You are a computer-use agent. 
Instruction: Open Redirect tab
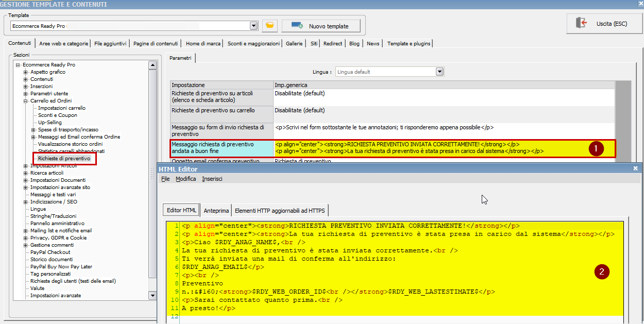[x=333, y=44]
